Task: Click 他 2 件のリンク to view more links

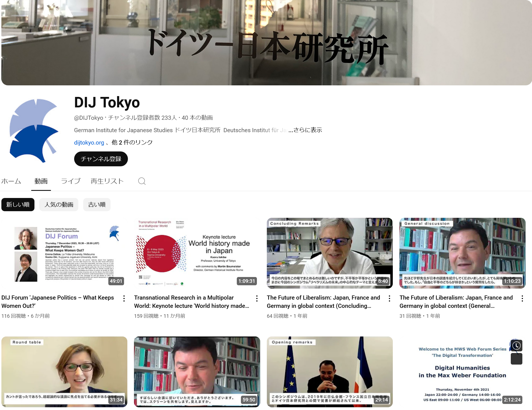Action: (x=132, y=142)
